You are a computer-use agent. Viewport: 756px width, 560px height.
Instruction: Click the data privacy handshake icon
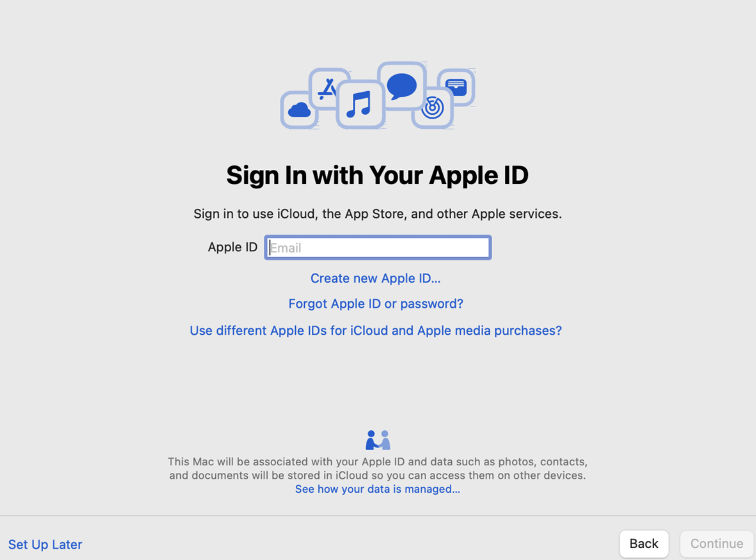[x=378, y=440]
